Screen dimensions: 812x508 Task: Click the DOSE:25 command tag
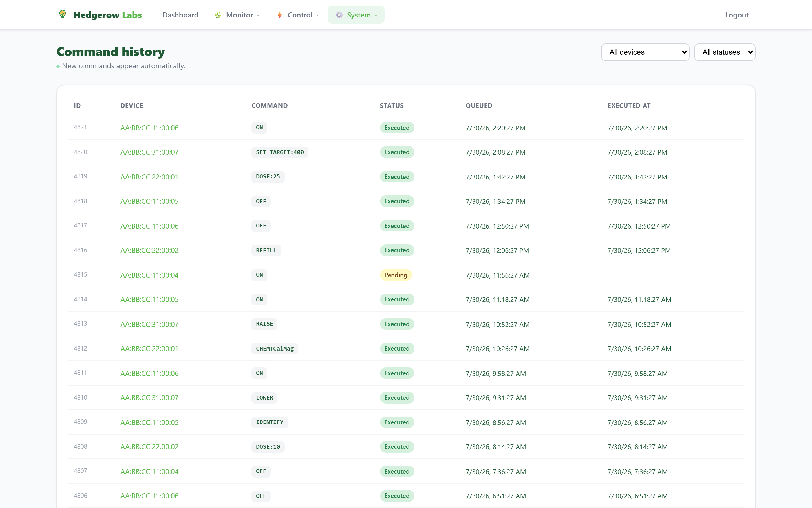pos(268,177)
